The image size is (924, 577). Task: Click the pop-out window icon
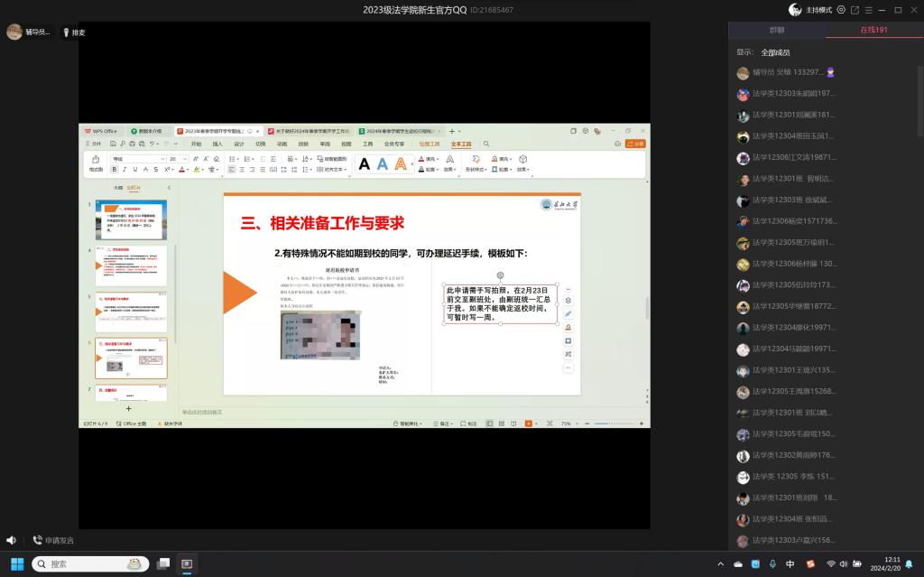855,10
